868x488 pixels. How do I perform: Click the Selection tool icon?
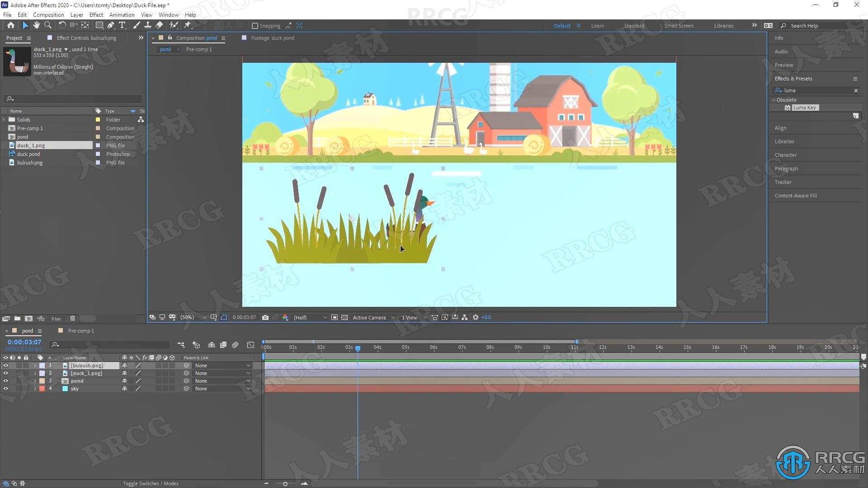[24, 25]
